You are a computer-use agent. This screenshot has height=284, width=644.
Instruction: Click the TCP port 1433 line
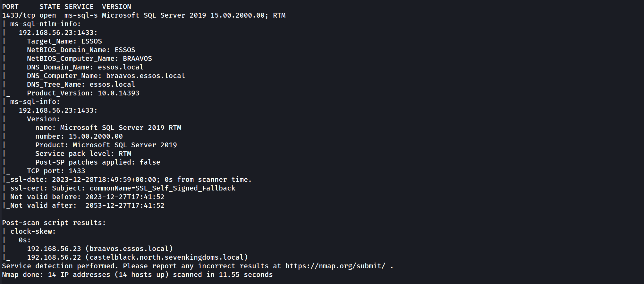(56, 171)
